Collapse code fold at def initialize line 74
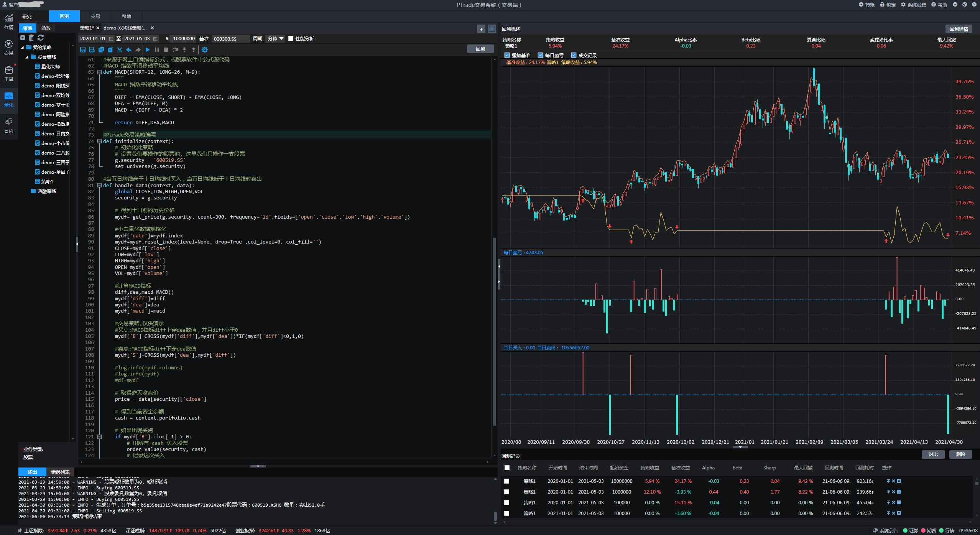The image size is (980, 535). coord(100,142)
